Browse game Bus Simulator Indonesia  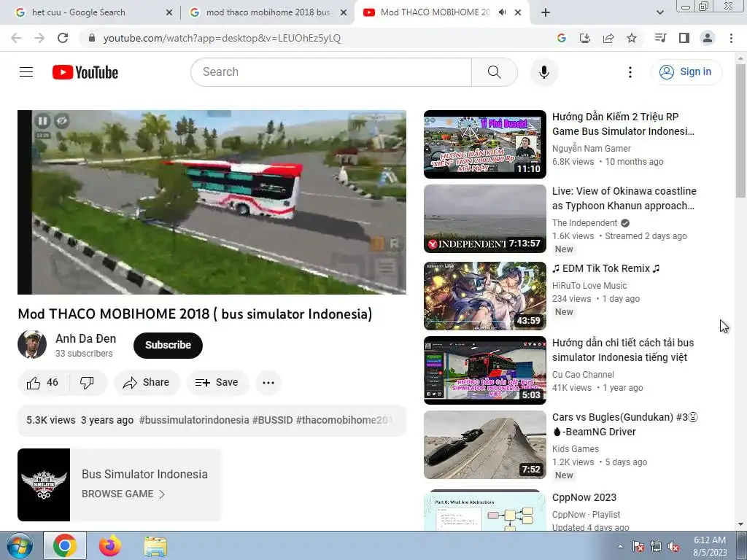123,494
